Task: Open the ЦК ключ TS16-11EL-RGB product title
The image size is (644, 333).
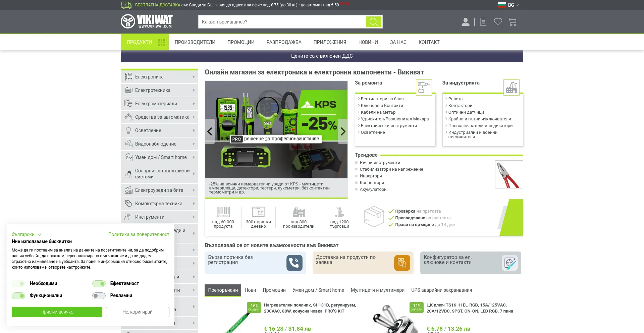Action: [x=470, y=308]
